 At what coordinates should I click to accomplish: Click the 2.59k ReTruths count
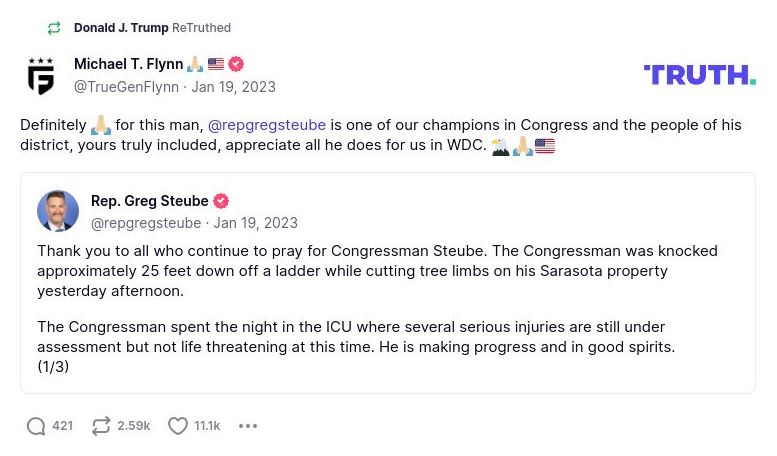(x=133, y=426)
